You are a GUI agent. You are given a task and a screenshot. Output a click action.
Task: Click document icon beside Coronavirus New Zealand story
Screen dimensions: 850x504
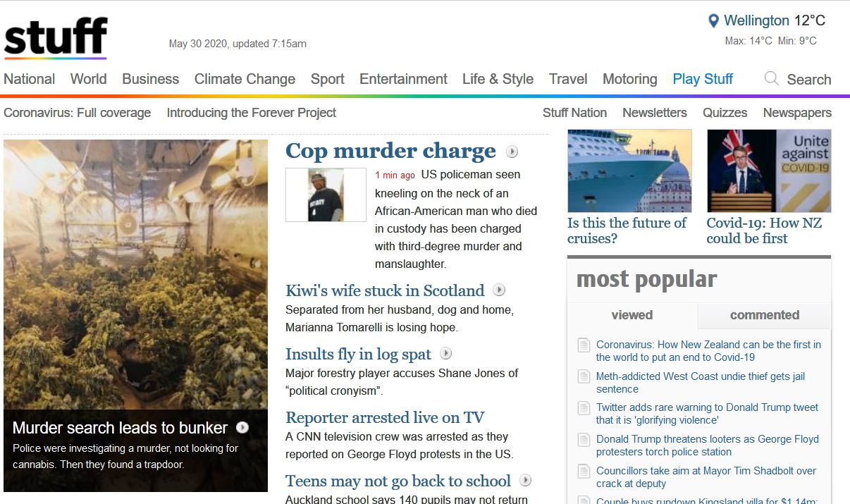click(x=584, y=345)
